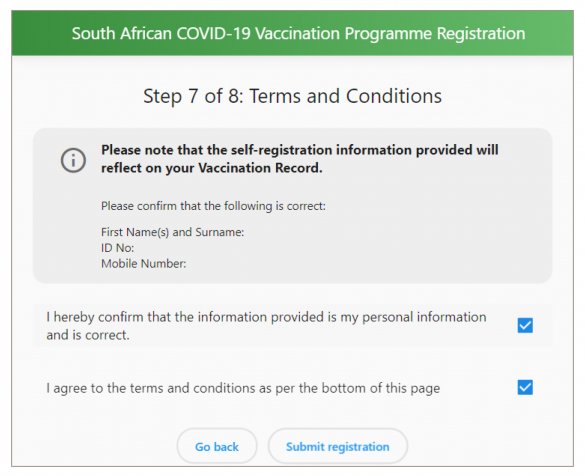Click 'South African' in the header banner

pyautogui.click(x=122, y=33)
